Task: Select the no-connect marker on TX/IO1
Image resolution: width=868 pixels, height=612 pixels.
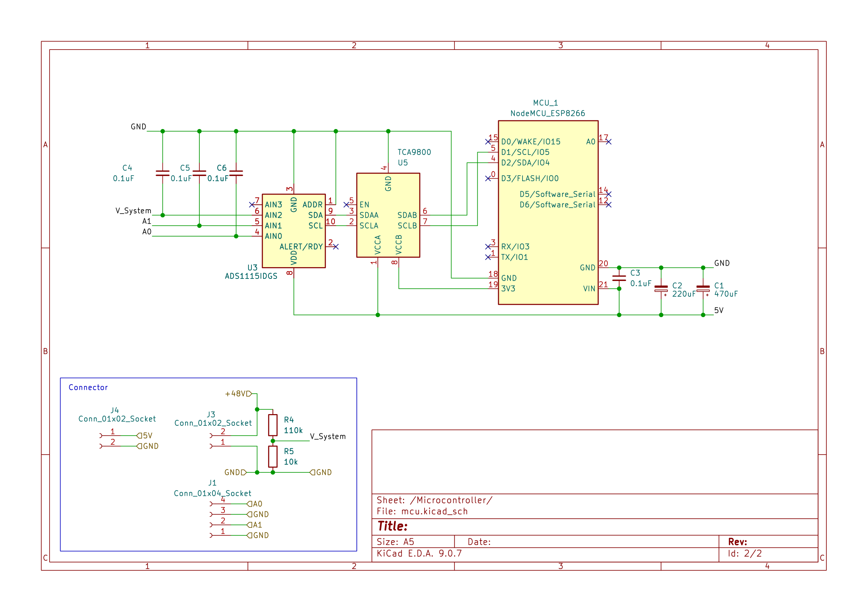Action: (x=488, y=257)
